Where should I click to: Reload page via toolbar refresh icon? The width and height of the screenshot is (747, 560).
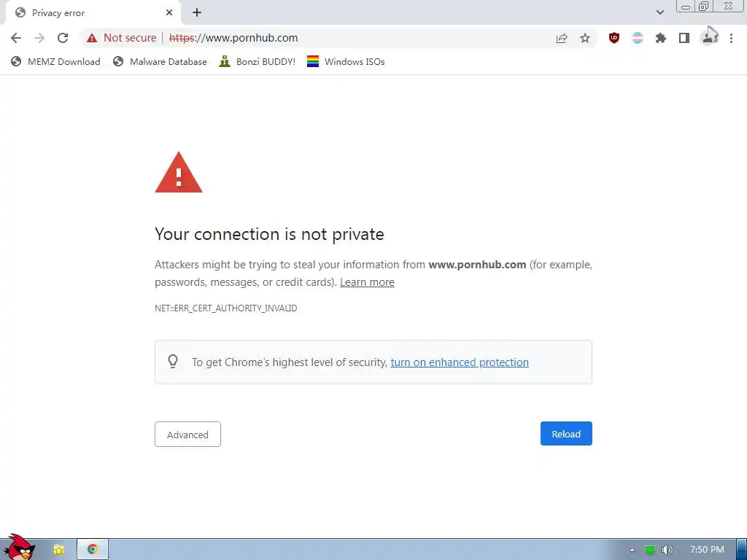63,38
